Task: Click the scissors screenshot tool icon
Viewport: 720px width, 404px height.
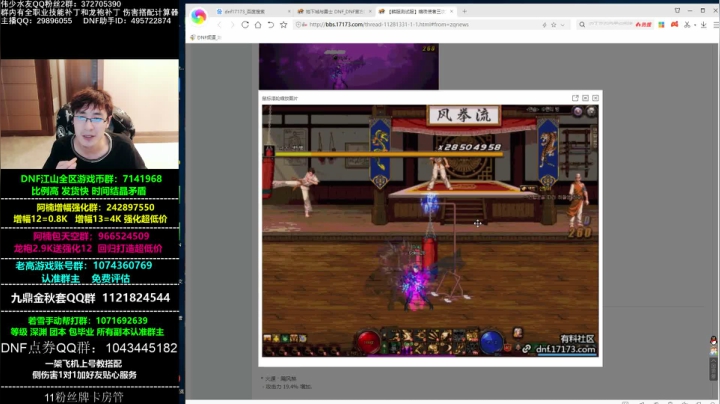Action: pyautogui.click(x=687, y=25)
